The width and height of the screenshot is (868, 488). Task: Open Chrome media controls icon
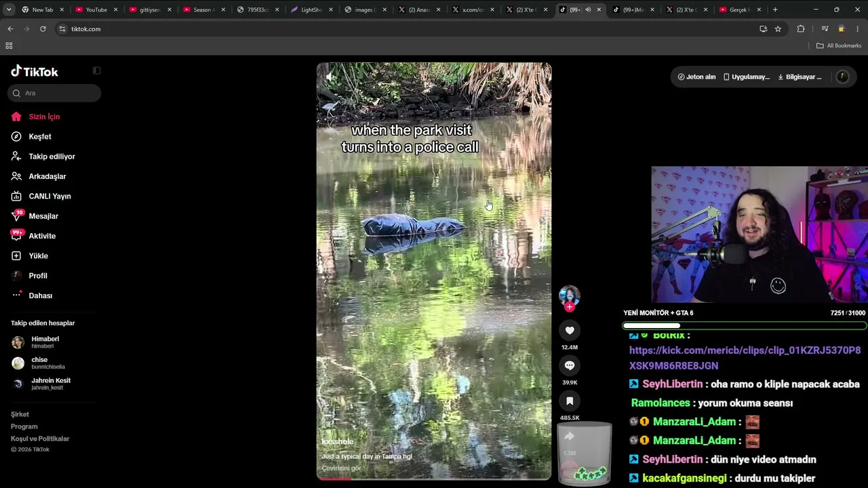825,29
